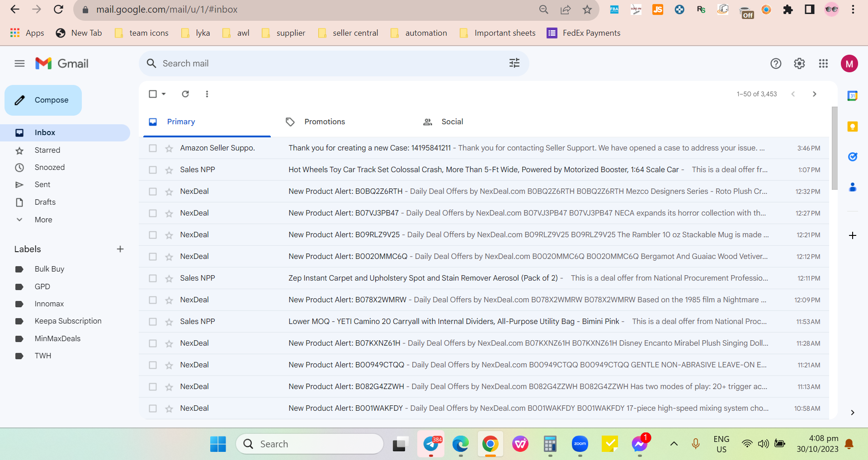
Task: Check the Zep Instant Carpet email
Action: click(153, 278)
